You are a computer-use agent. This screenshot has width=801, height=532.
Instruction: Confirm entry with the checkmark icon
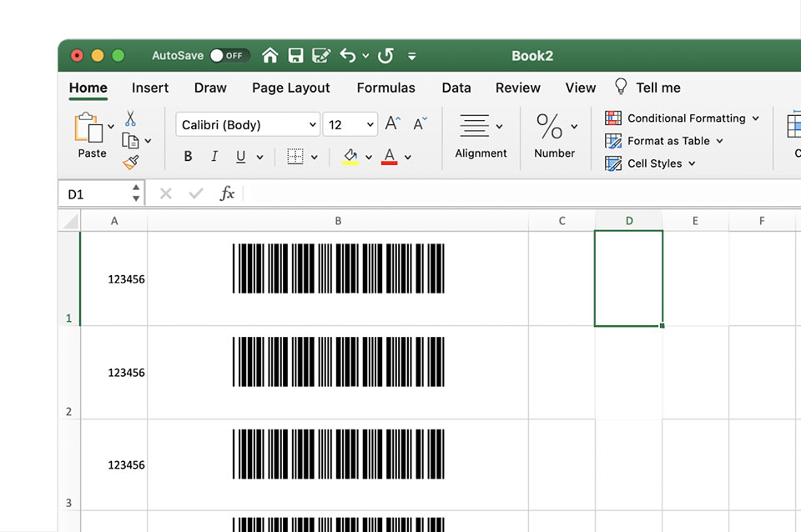196,193
